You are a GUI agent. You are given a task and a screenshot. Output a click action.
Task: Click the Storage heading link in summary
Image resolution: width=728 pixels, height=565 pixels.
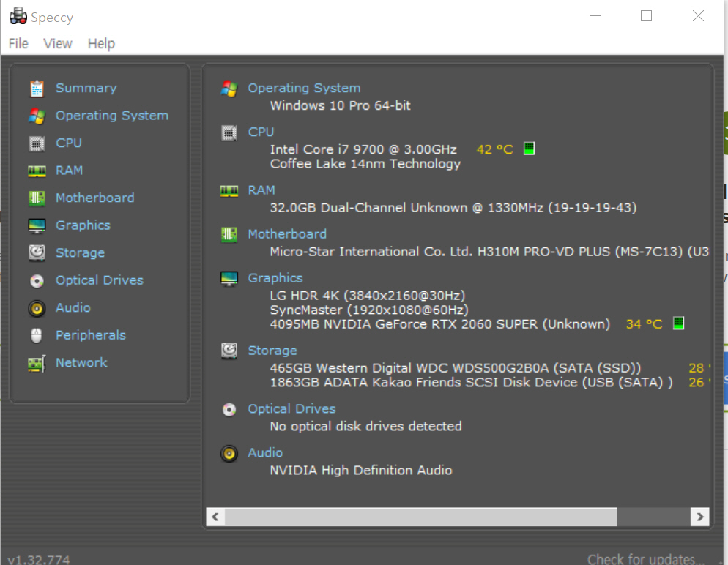click(x=272, y=351)
